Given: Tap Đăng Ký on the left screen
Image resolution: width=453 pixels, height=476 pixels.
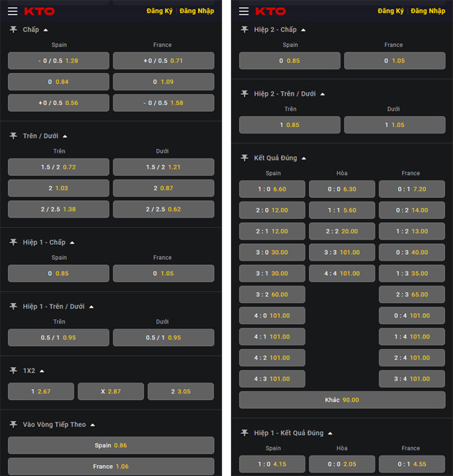Looking at the screenshot, I should (159, 11).
